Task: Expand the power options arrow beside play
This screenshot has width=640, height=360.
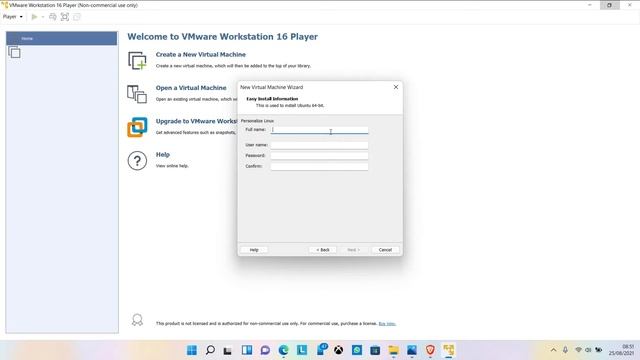Action: click(42, 17)
